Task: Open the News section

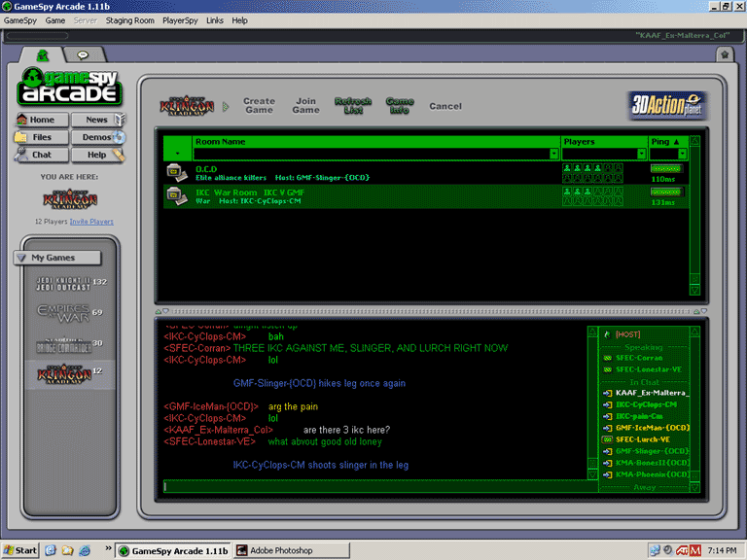Action: coord(97,120)
